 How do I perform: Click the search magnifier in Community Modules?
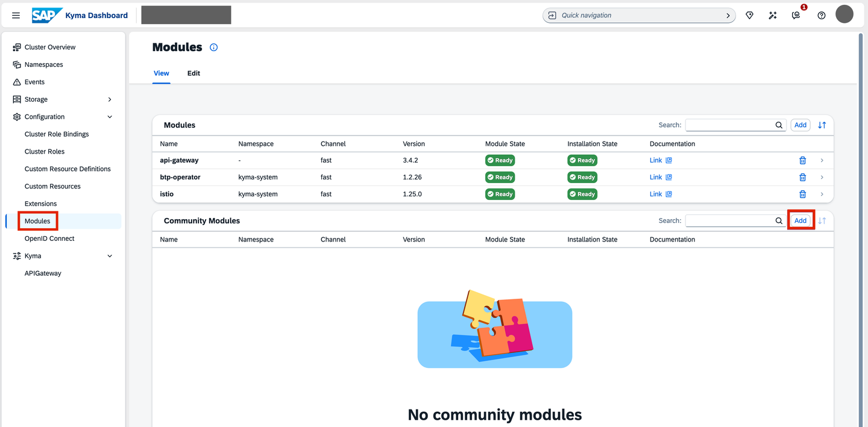coord(779,221)
